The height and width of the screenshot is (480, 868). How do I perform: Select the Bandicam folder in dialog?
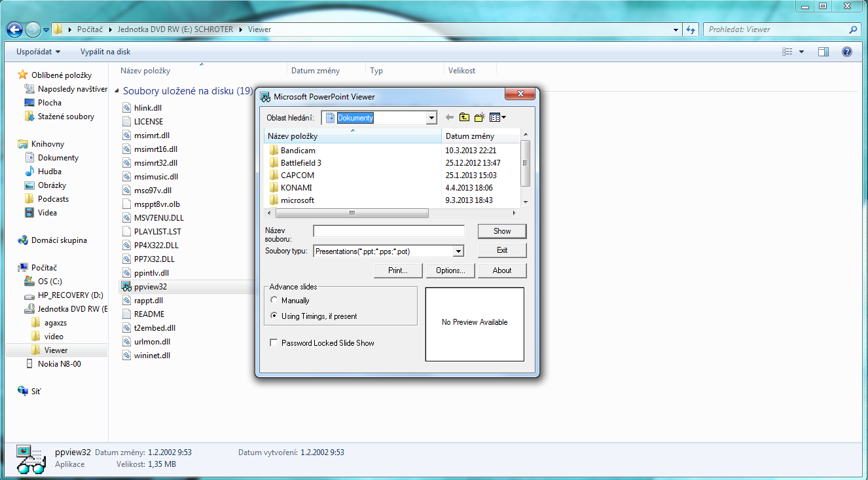(292, 151)
